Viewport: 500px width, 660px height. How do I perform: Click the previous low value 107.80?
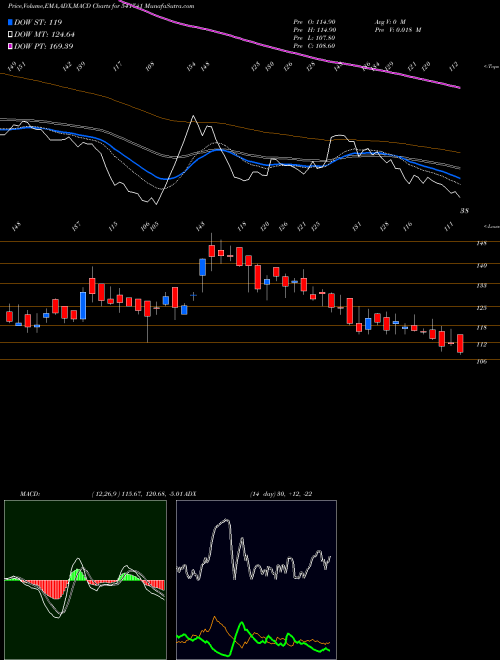(x=324, y=38)
